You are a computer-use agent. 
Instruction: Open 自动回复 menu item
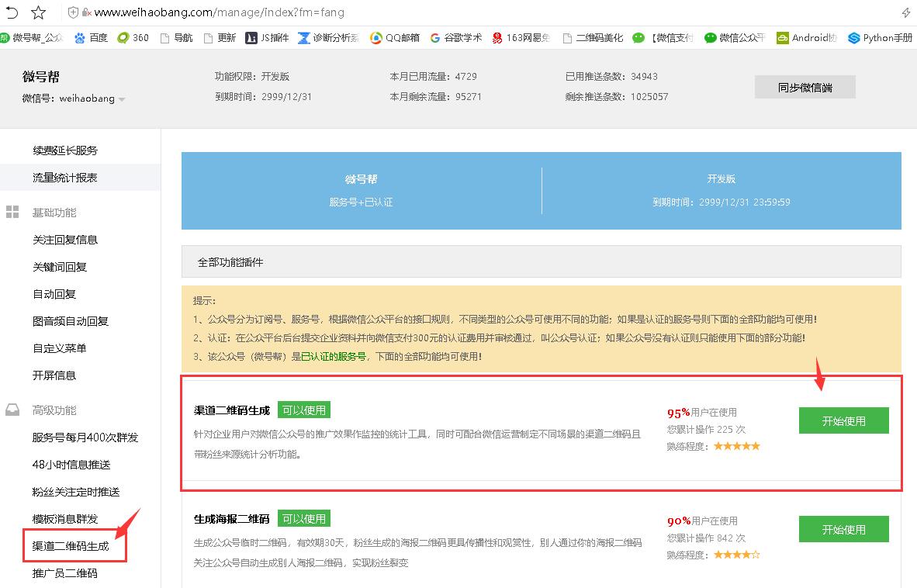coord(54,294)
